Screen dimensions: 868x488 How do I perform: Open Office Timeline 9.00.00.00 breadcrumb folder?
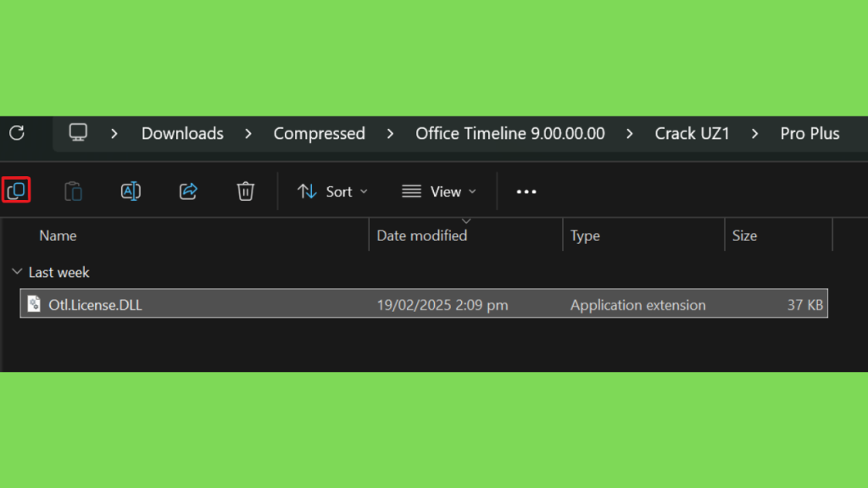pyautogui.click(x=509, y=133)
